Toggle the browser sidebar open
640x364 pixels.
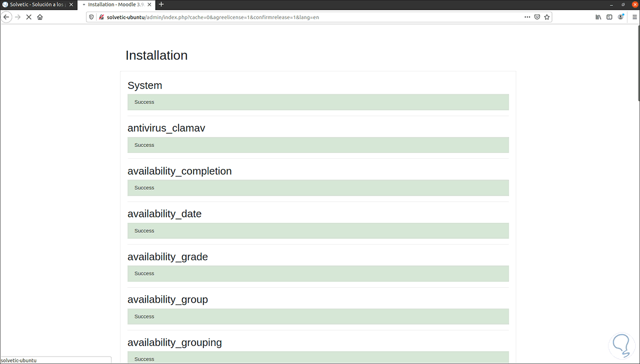(609, 17)
